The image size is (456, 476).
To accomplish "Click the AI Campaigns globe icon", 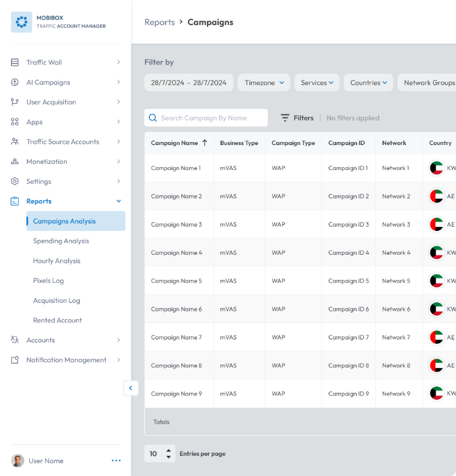I will pyautogui.click(x=15, y=82).
